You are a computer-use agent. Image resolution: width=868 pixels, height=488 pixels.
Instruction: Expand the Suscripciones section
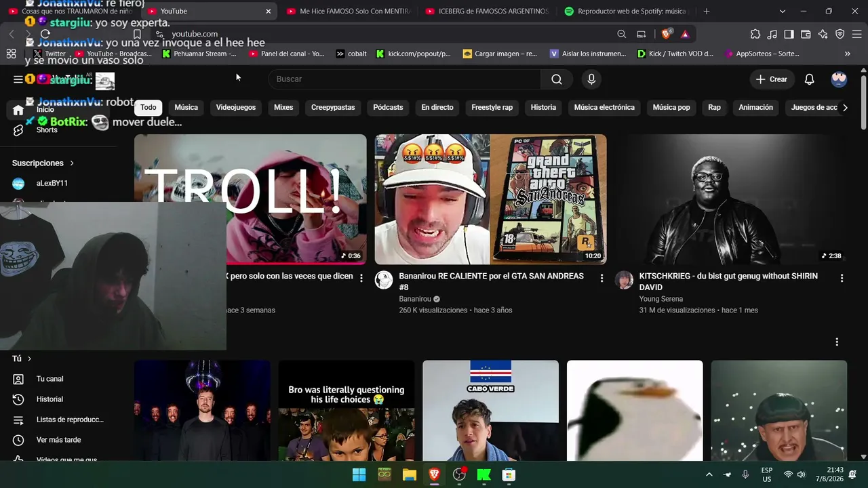[43, 163]
